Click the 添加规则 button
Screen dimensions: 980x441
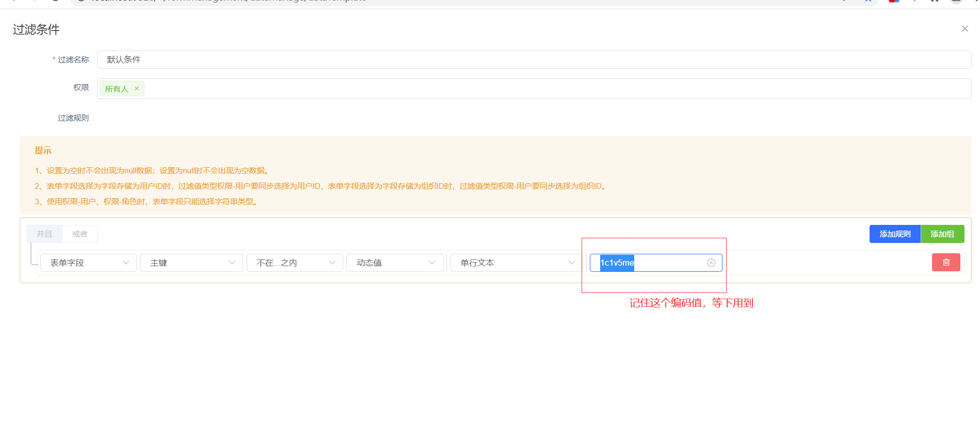point(894,234)
